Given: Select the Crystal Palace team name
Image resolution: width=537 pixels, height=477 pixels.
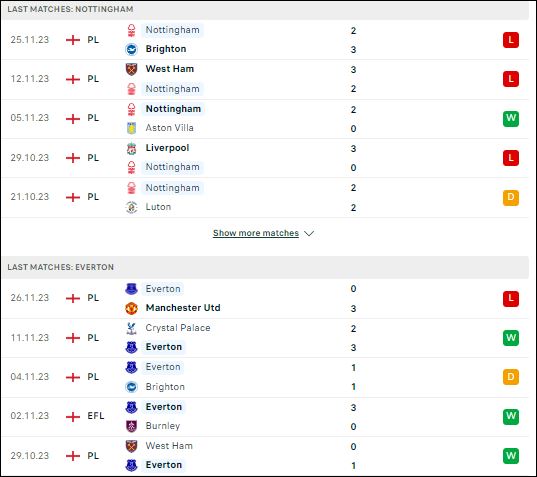Looking at the screenshot, I should coord(178,328).
